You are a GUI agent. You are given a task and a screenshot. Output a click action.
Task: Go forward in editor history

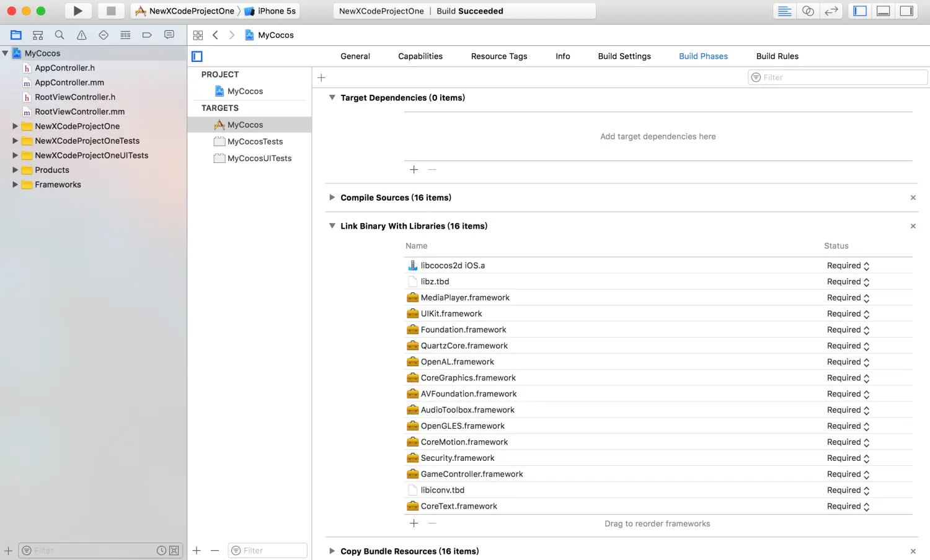pos(231,35)
